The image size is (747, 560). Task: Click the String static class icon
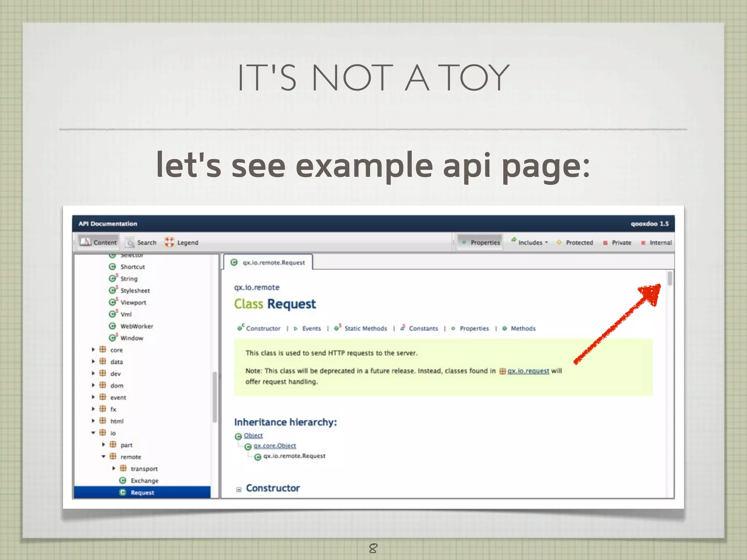click(113, 278)
